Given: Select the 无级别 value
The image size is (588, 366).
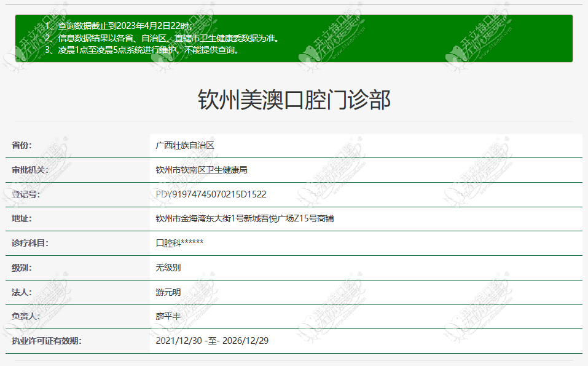Looking at the screenshot, I should click(x=168, y=268).
